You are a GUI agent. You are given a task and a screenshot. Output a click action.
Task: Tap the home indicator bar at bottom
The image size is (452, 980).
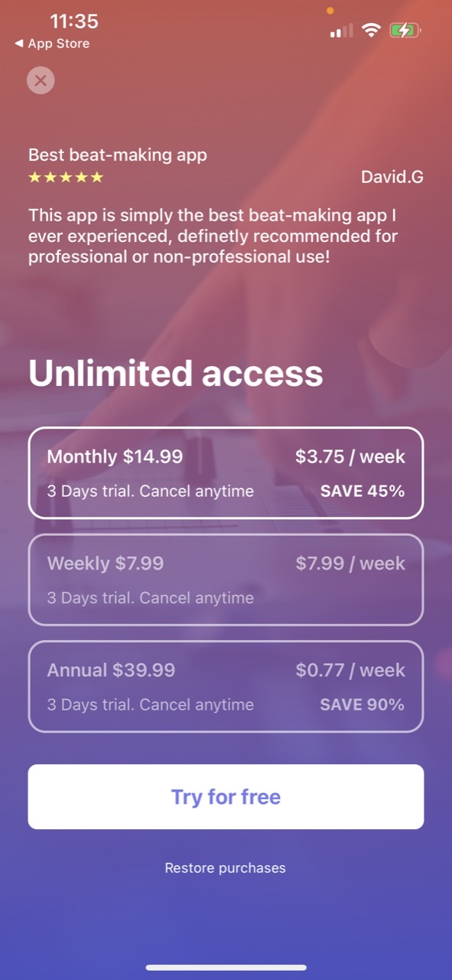click(226, 967)
